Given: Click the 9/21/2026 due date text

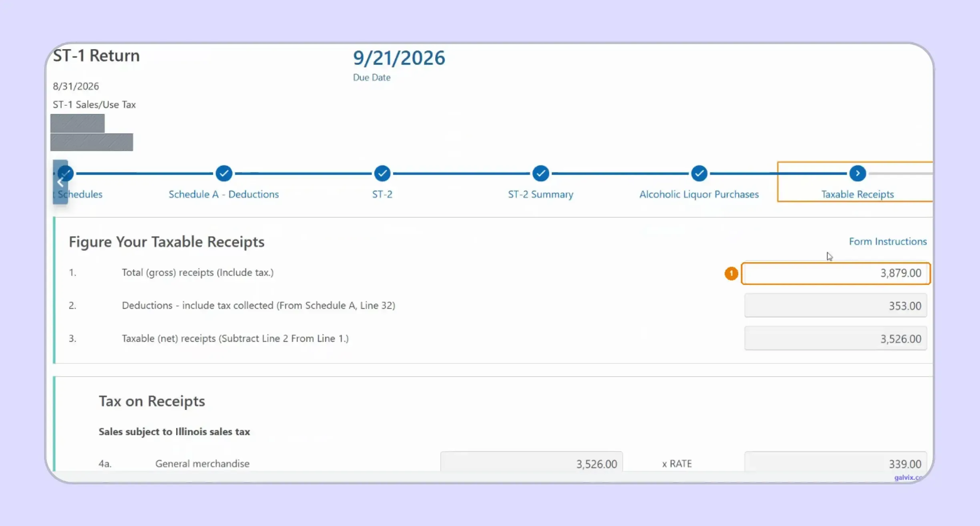Looking at the screenshot, I should pos(399,58).
